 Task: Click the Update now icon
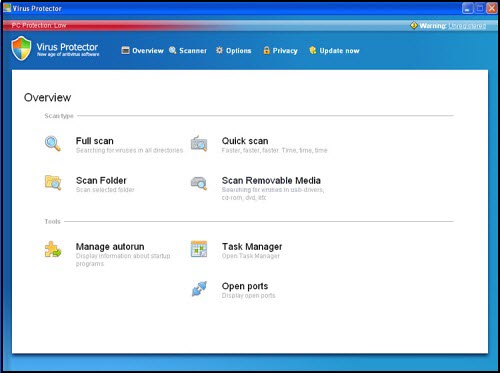point(313,50)
